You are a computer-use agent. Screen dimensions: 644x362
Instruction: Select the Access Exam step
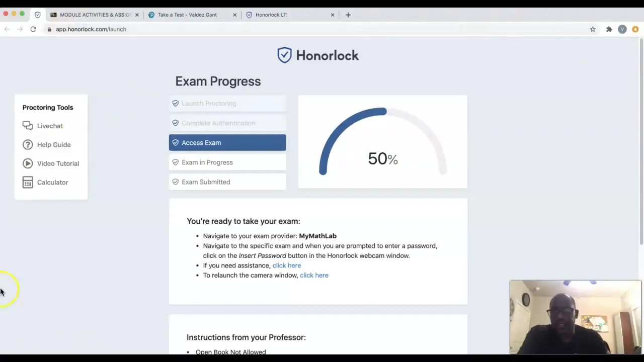coord(227,143)
